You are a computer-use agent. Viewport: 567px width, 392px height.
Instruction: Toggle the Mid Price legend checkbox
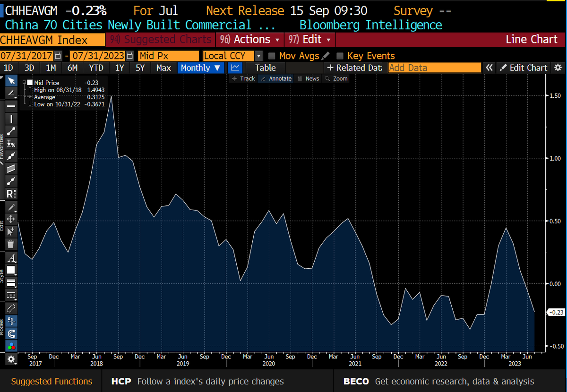coord(29,83)
